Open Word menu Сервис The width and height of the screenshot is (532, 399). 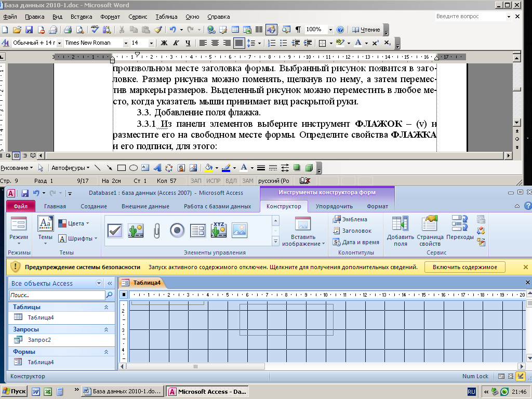[x=138, y=17]
